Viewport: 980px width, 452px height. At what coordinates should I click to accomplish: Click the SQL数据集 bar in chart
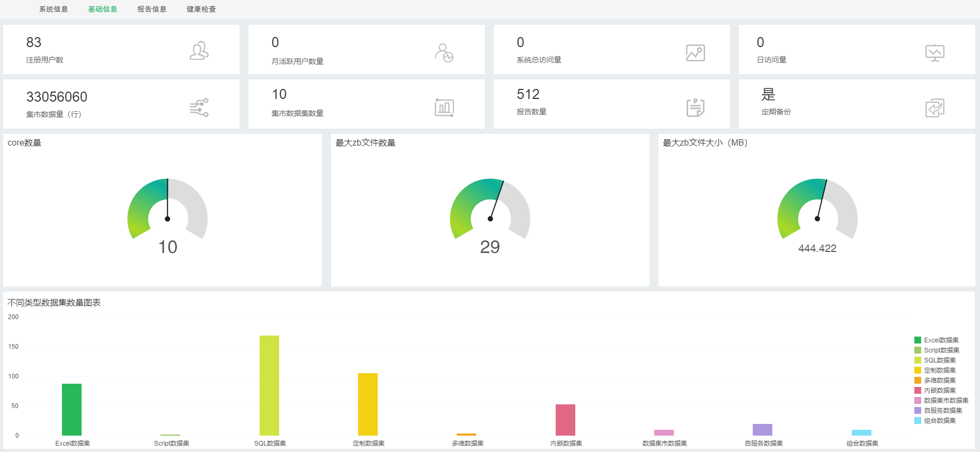point(269,385)
